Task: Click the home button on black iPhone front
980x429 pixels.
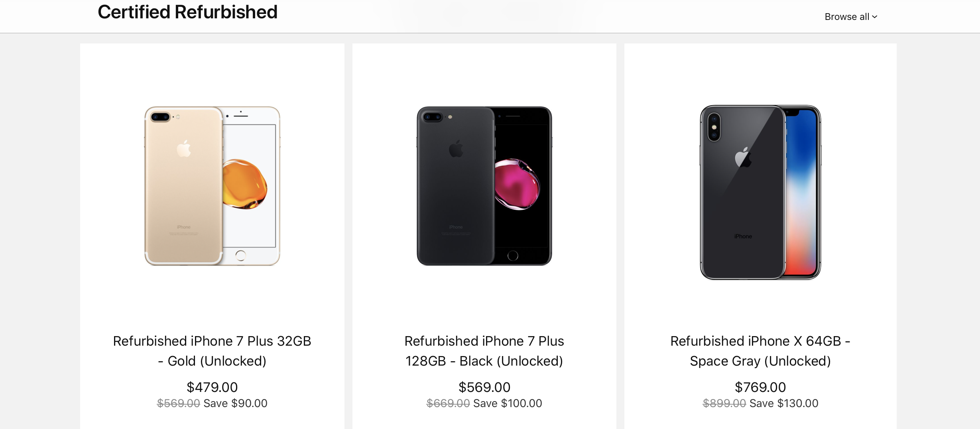Action: (x=513, y=256)
